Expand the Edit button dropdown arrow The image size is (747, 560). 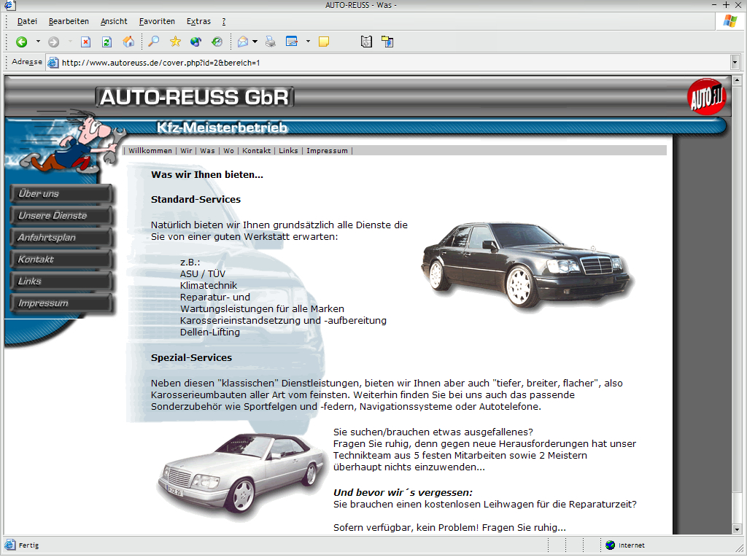[308, 42]
